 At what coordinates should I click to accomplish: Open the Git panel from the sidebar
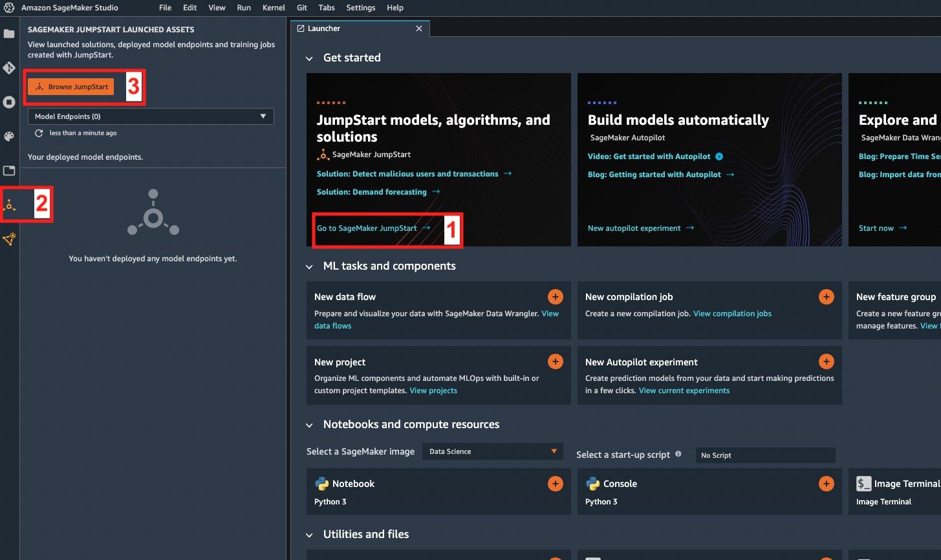(x=10, y=67)
